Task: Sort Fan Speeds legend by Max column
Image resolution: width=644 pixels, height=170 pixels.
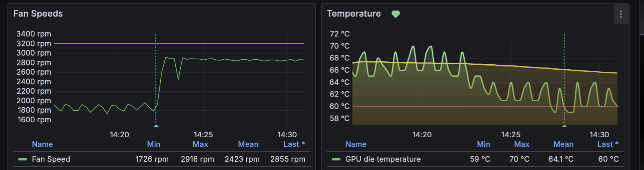Action: click(x=200, y=144)
